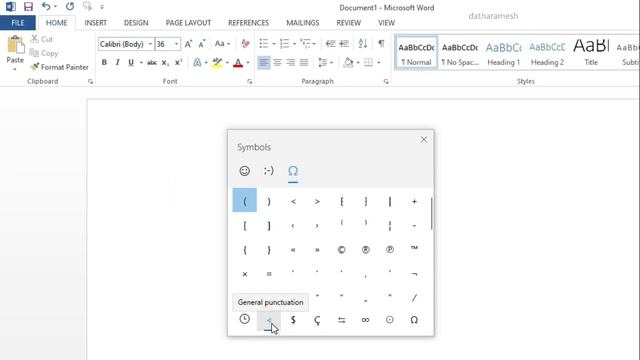Open the FILE tab

[18, 23]
